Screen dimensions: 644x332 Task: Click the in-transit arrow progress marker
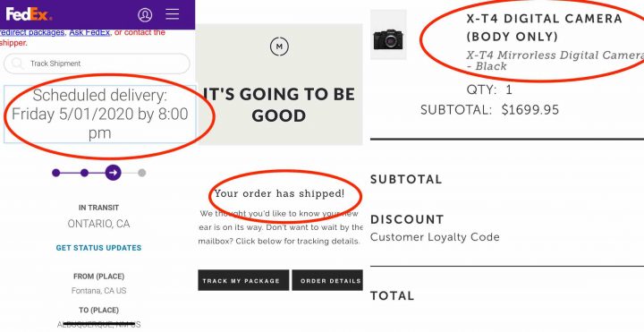113,173
